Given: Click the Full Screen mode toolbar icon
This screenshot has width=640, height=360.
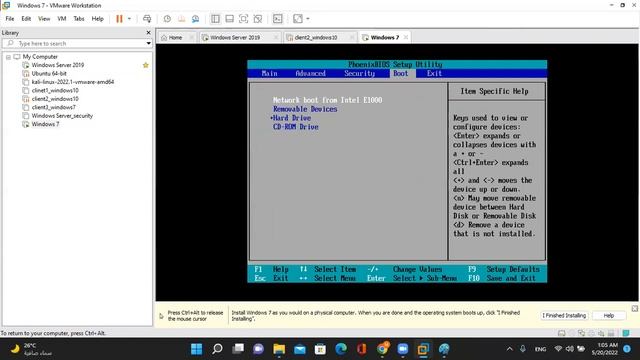Looking at the screenshot, I should click(x=243, y=19).
